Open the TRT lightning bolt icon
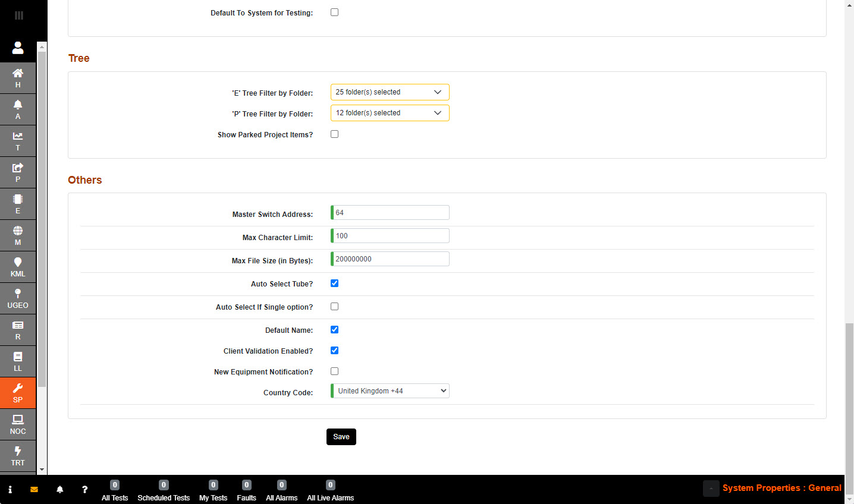This screenshot has height=504, width=854. 18,455
